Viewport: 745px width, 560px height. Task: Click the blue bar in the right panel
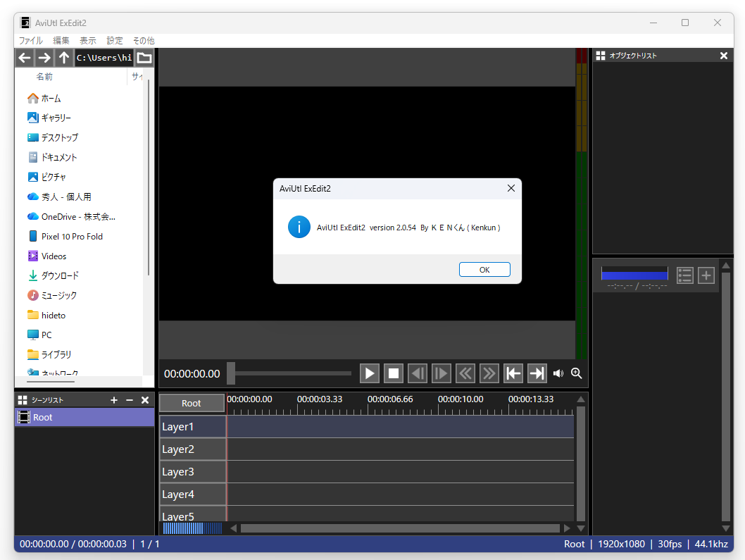point(634,274)
